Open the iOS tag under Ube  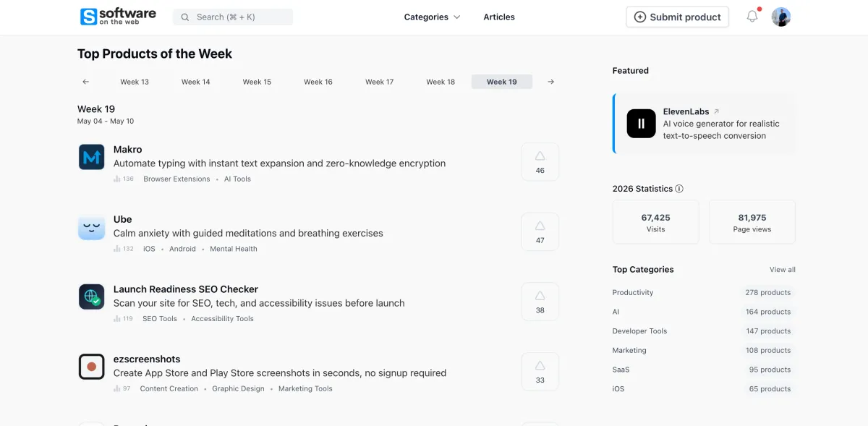(x=149, y=249)
